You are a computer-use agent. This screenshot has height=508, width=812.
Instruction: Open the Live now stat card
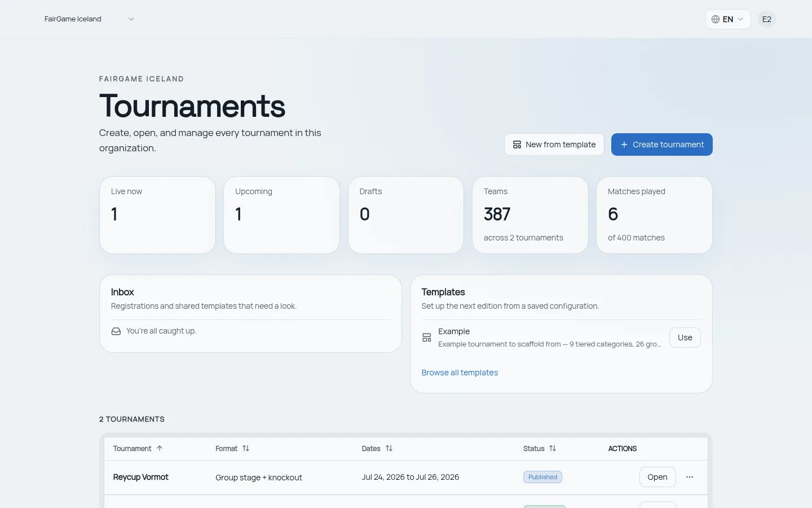click(x=157, y=215)
